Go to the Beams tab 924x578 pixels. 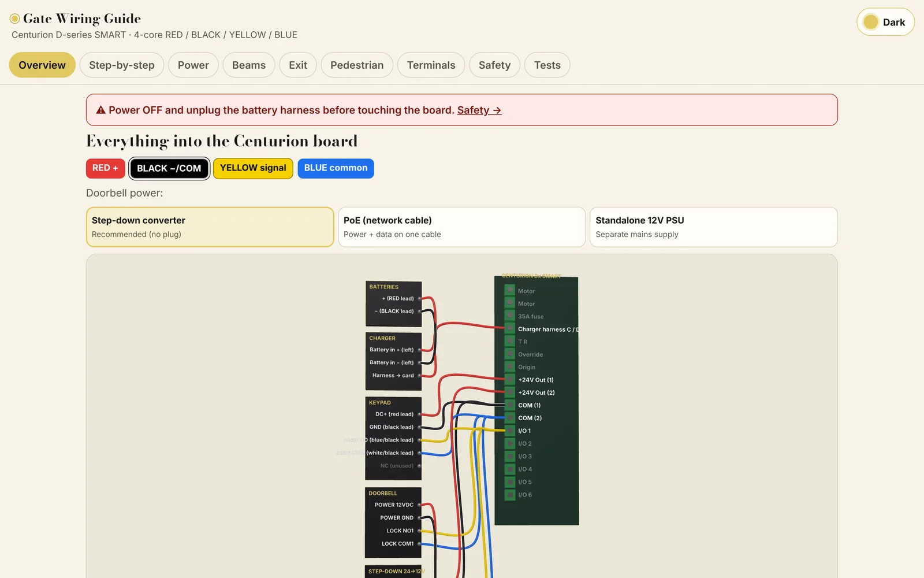[249, 65]
